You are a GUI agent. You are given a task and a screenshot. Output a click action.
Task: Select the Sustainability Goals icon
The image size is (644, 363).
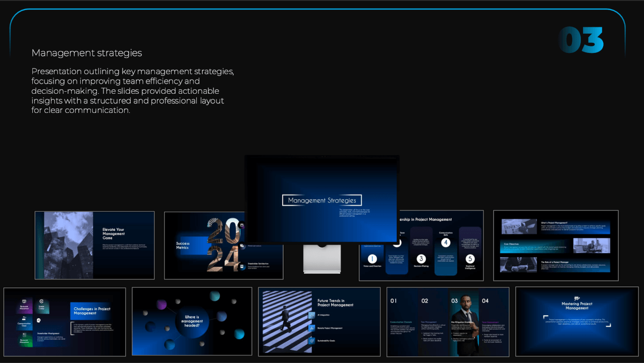tap(311, 341)
